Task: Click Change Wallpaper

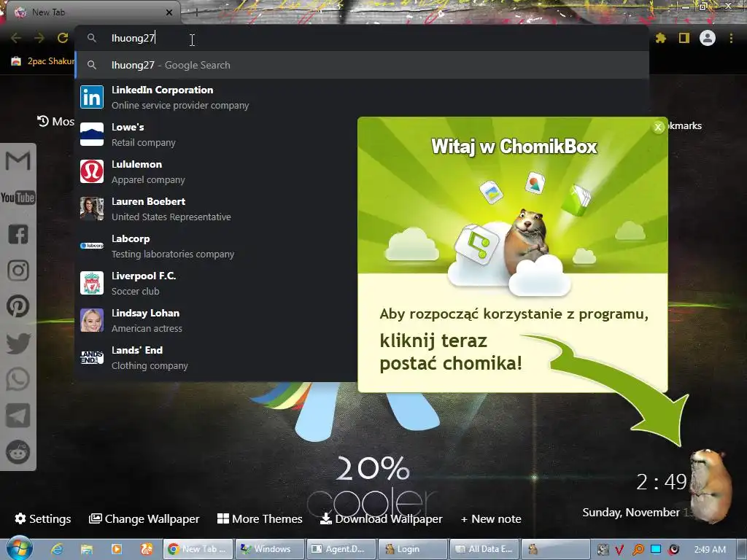Action: coord(144,518)
